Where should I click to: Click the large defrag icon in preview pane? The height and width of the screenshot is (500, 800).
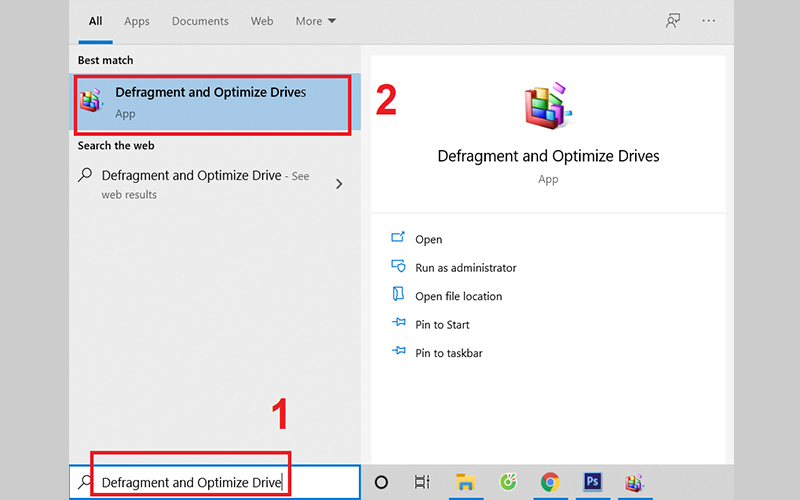(548, 106)
